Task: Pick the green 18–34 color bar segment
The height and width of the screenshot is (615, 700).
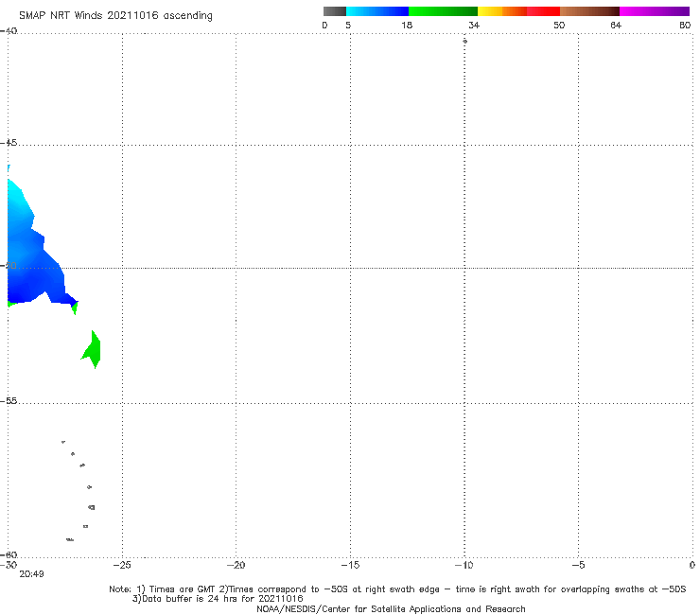Action: coord(443,11)
